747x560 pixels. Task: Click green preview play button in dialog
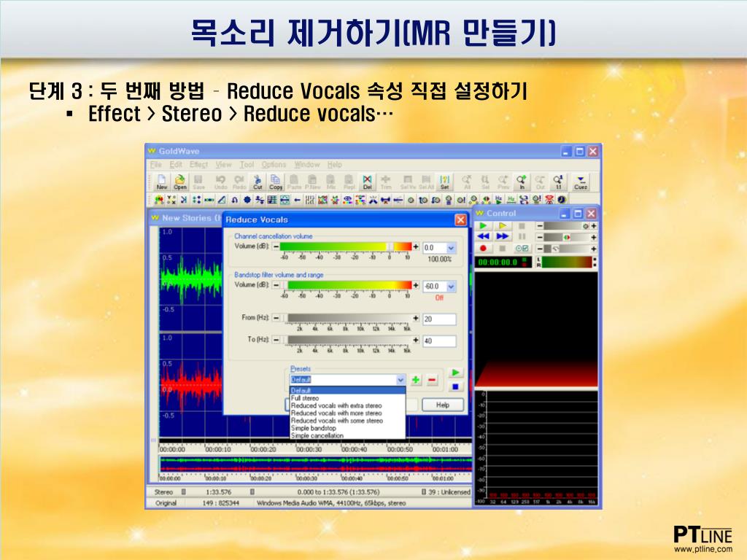[x=455, y=373]
